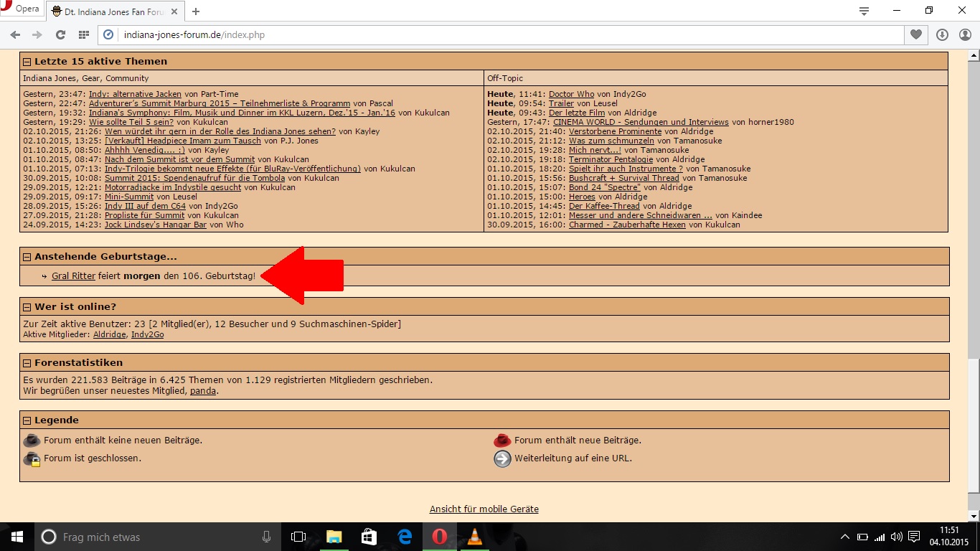The height and width of the screenshot is (551, 980).
Task: Collapse the Wer ist online section
Action: click(27, 307)
